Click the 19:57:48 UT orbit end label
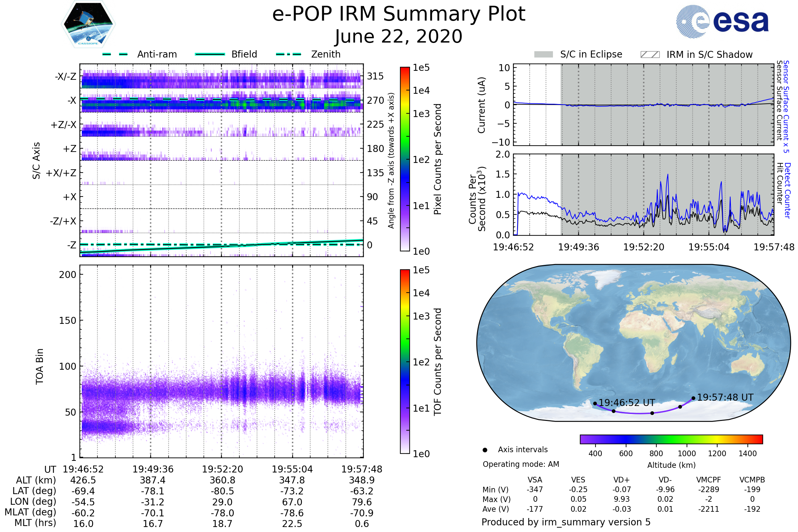This screenshot has width=798, height=532. click(x=725, y=397)
